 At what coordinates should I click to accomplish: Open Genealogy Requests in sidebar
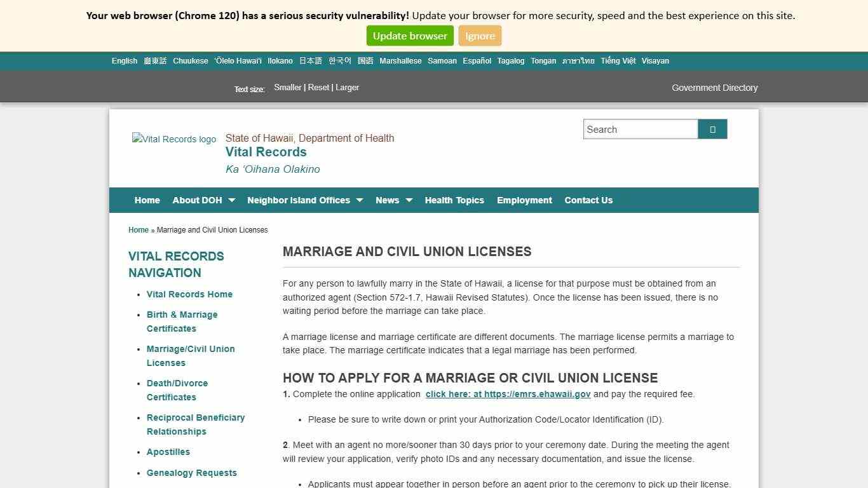(x=191, y=473)
